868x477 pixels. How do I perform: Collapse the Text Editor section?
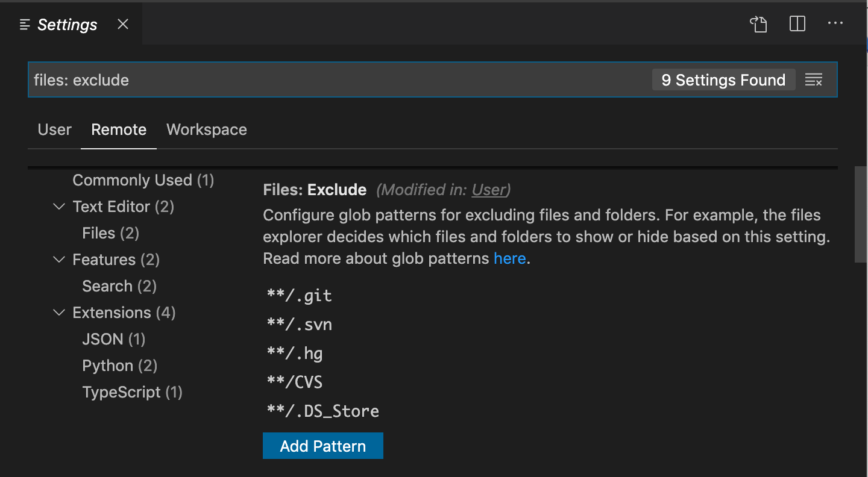pos(59,207)
